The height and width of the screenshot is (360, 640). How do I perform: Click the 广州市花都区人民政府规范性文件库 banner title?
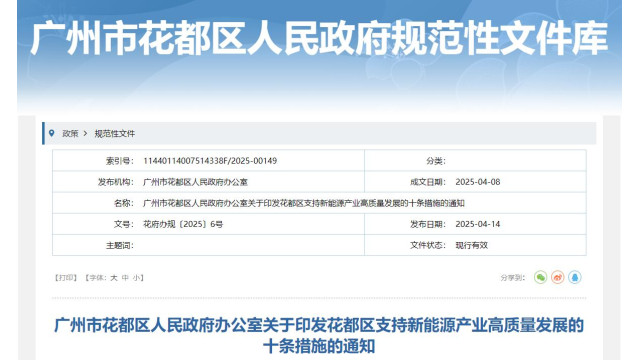319,38
